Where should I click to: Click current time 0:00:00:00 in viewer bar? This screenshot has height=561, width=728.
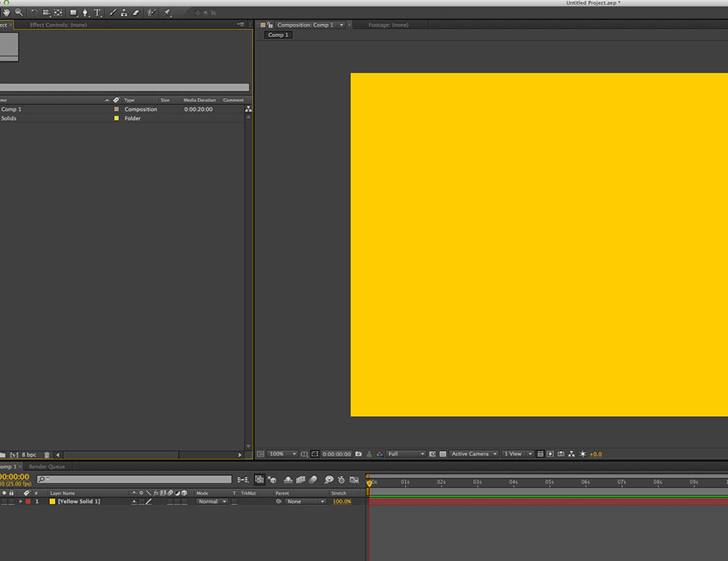point(336,454)
